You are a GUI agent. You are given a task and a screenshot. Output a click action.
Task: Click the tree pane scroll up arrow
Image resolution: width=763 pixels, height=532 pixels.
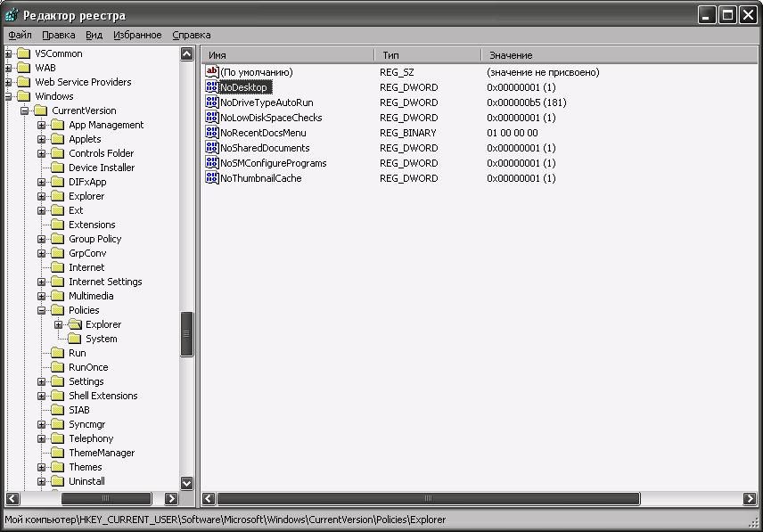point(187,54)
